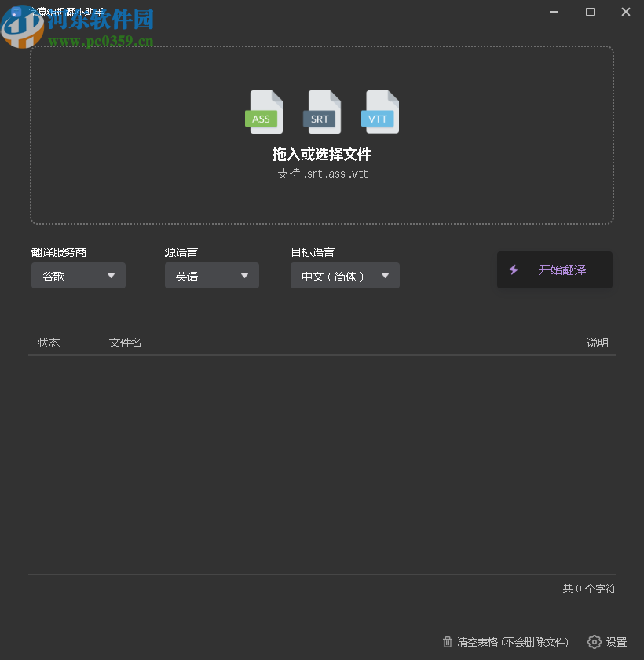Open the 源语言 dropdown showing 英语
This screenshot has width=644, height=660.
point(211,275)
